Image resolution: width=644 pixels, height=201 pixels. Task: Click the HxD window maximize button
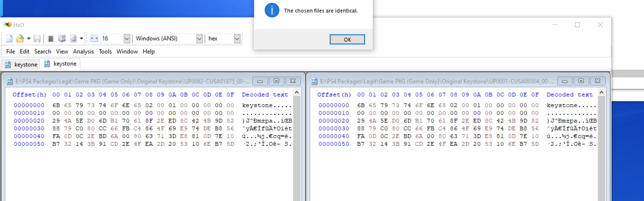[x=577, y=25]
